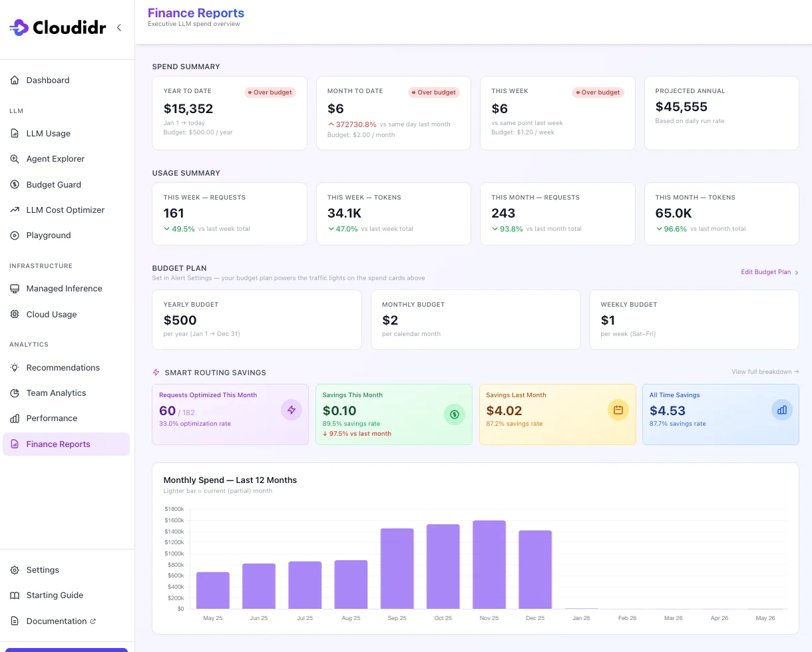The image size is (812, 652).
Task: Click the Playground play icon
Action: click(15, 236)
